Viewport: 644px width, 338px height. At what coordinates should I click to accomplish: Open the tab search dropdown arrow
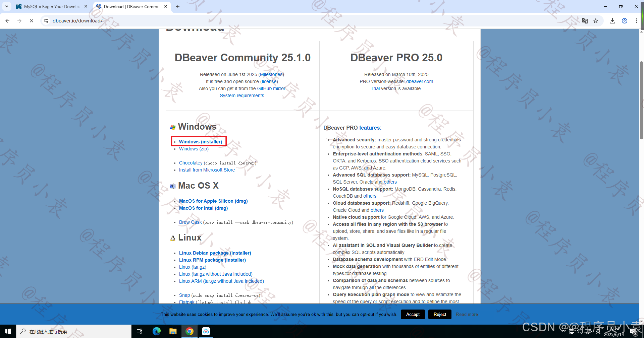(x=7, y=6)
